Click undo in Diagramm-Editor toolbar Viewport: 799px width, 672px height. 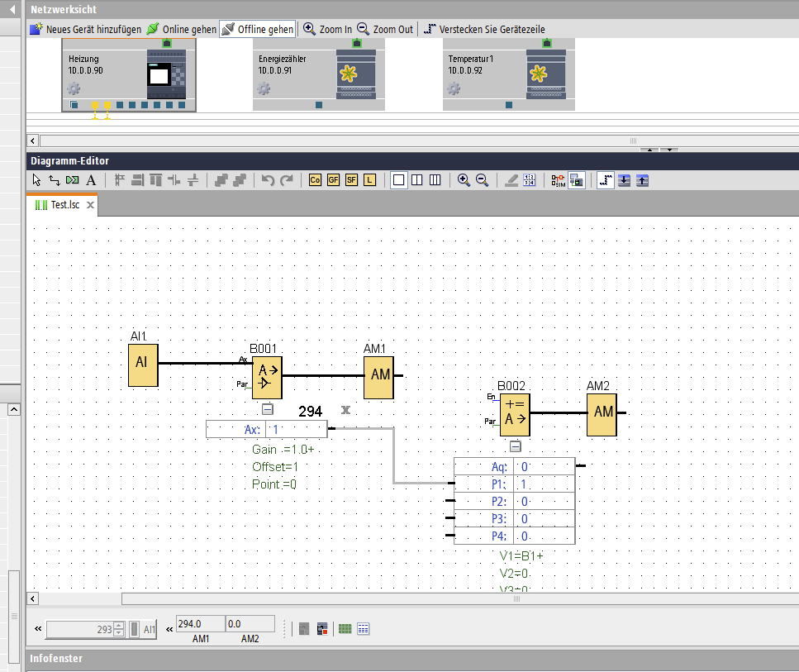point(268,180)
